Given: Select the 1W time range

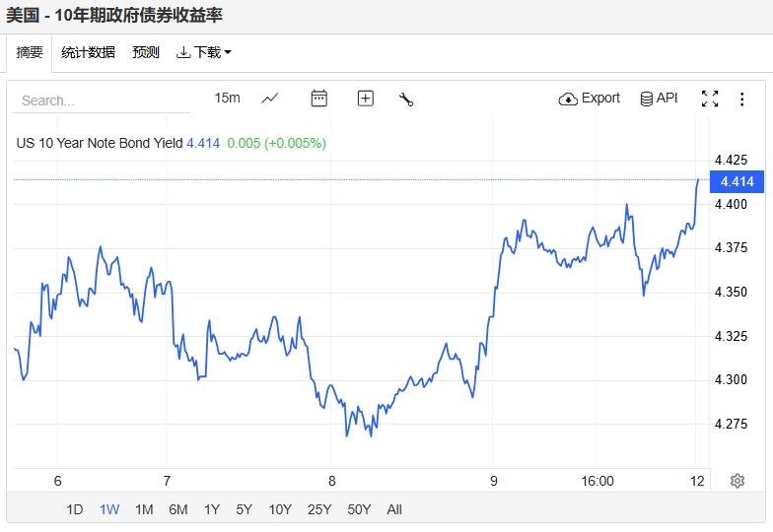Looking at the screenshot, I should pos(109,509).
